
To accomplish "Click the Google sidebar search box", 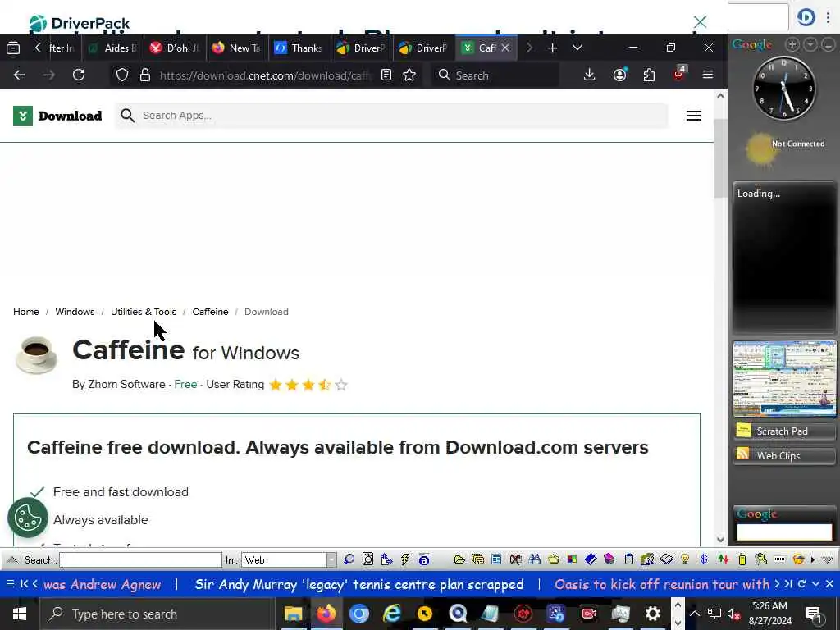I will coord(784,532).
